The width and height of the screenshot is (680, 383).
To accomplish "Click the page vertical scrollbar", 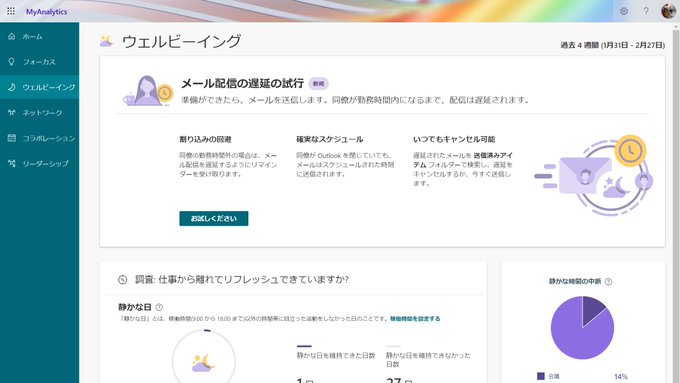I will click(x=677, y=203).
